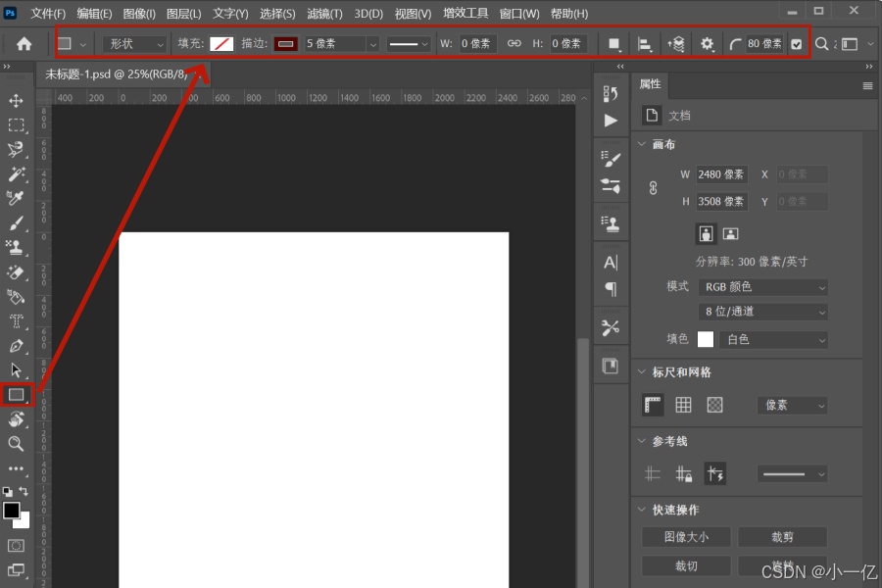The height and width of the screenshot is (588, 882).
Task: Select the Path Selection tool
Action: click(x=16, y=369)
